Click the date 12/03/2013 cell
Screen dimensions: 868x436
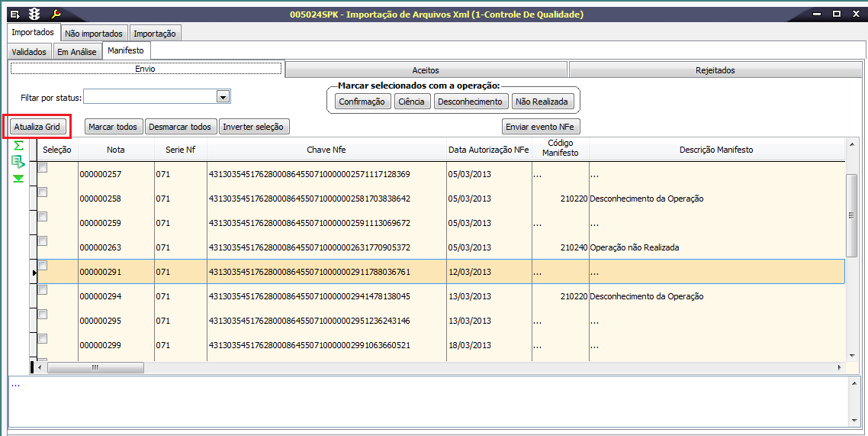(490, 272)
